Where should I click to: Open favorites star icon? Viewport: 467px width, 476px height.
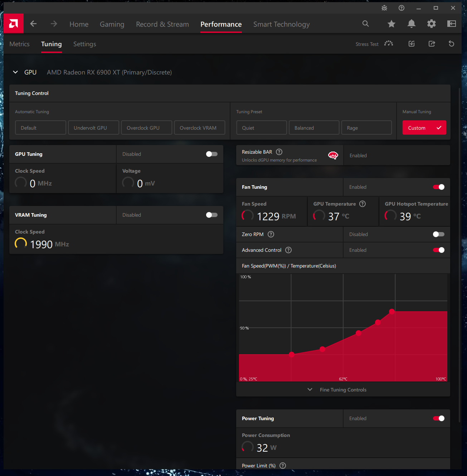(x=391, y=24)
